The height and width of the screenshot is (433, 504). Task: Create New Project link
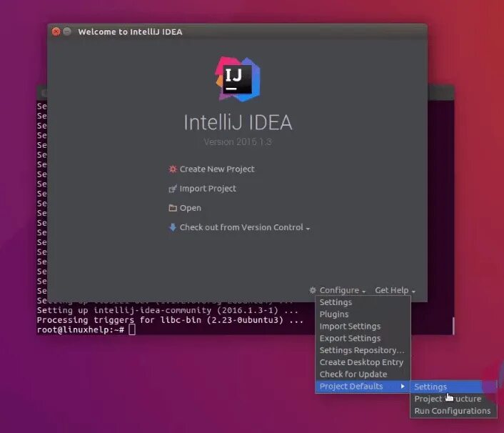(217, 169)
